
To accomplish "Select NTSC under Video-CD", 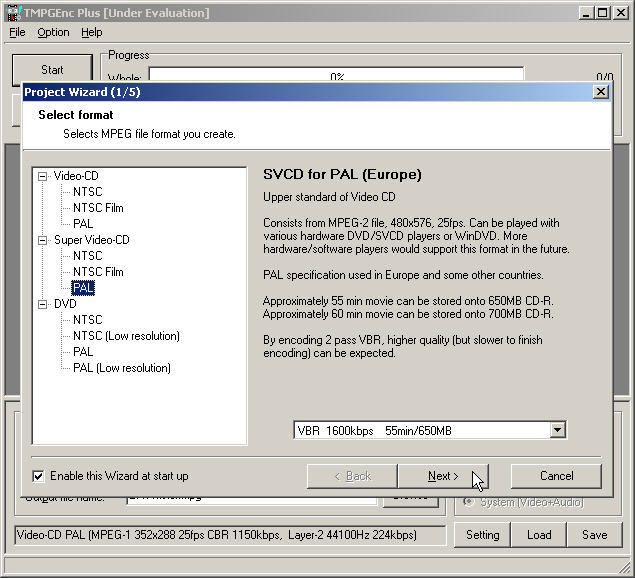I will [87, 192].
